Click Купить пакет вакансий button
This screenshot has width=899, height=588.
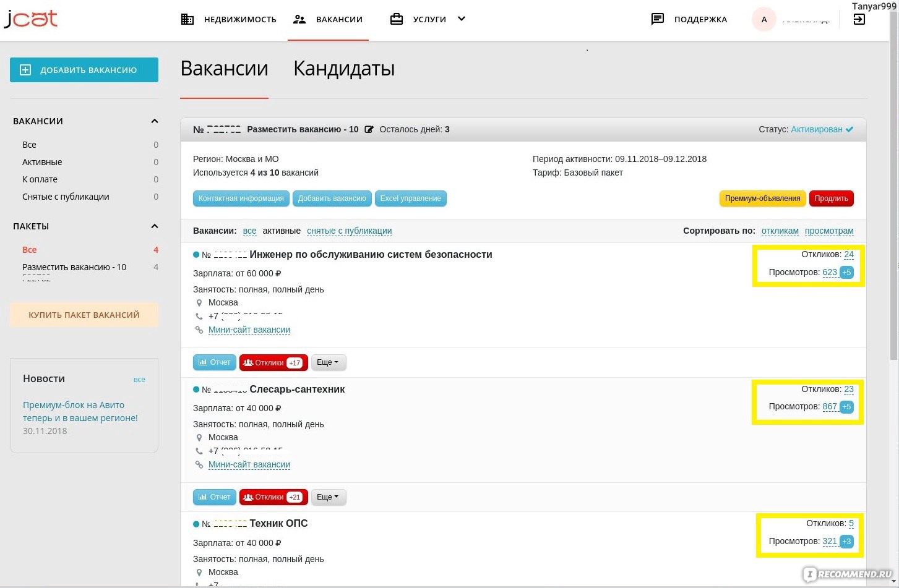[x=84, y=315]
